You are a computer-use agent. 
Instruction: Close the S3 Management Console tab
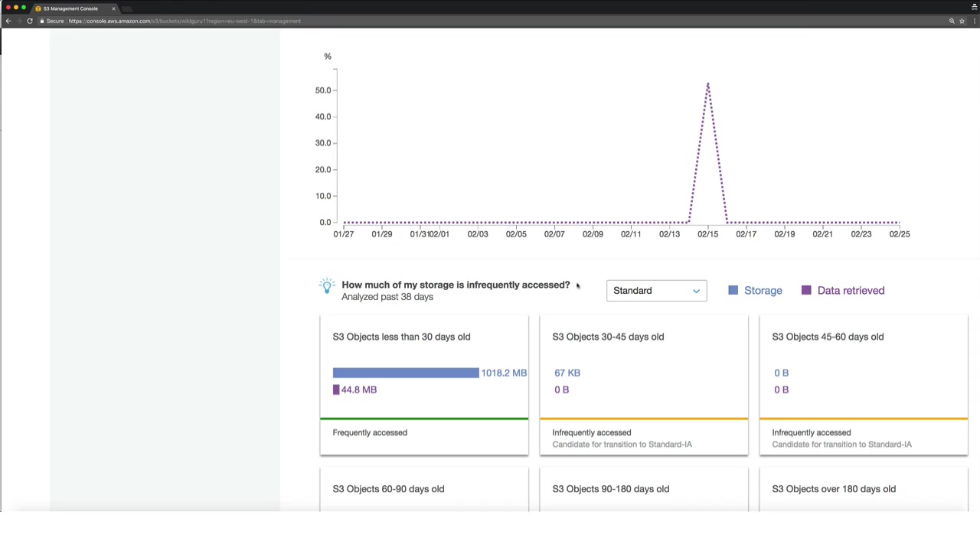coord(113,8)
